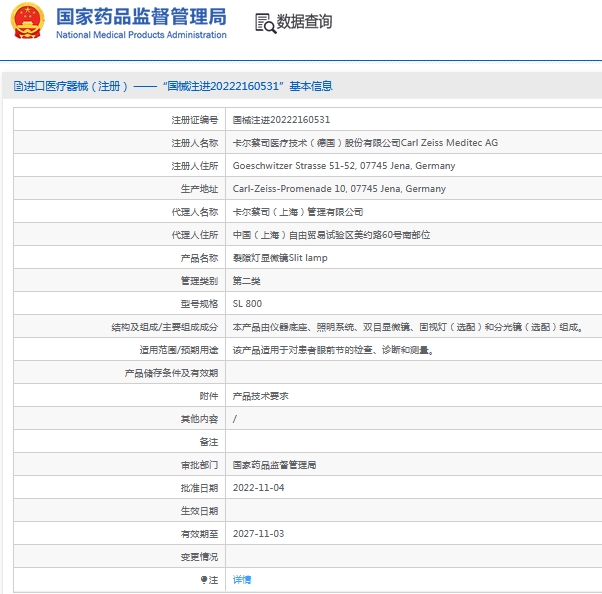Click National Medical Products Administration subtitle
The image size is (602, 594).
[x=141, y=35]
